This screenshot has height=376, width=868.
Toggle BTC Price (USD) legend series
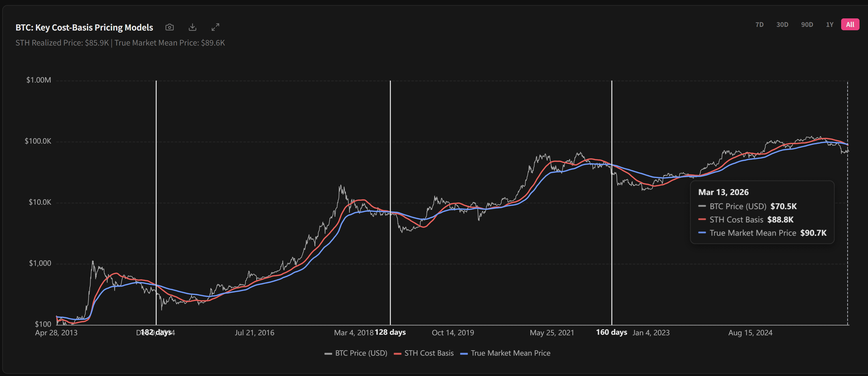click(356, 353)
